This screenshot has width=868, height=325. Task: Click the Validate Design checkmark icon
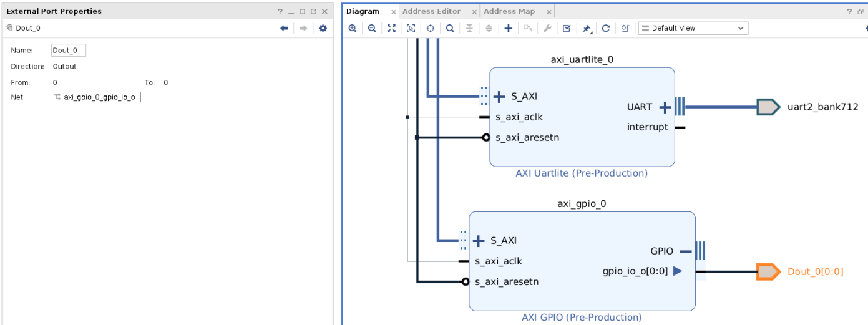(567, 28)
